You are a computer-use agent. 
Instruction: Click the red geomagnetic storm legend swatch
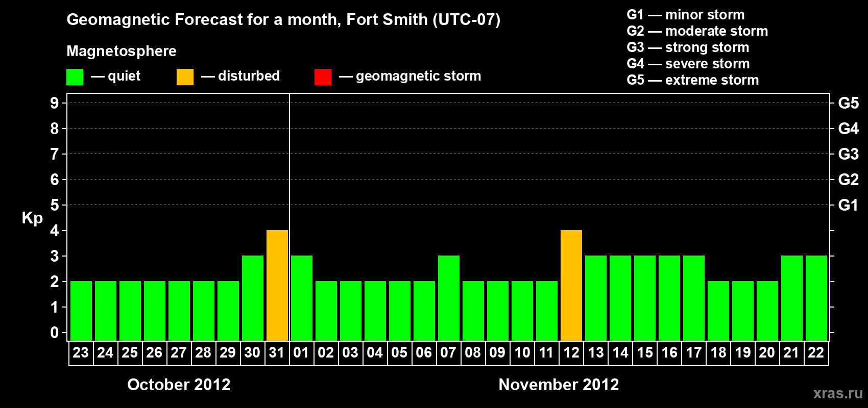pos(323,77)
